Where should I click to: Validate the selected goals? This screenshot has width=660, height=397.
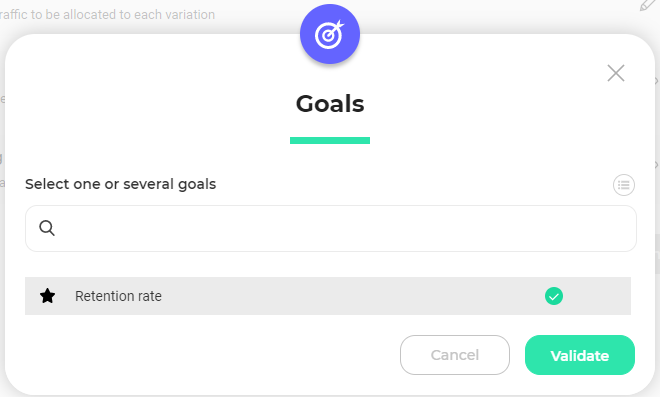click(580, 355)
